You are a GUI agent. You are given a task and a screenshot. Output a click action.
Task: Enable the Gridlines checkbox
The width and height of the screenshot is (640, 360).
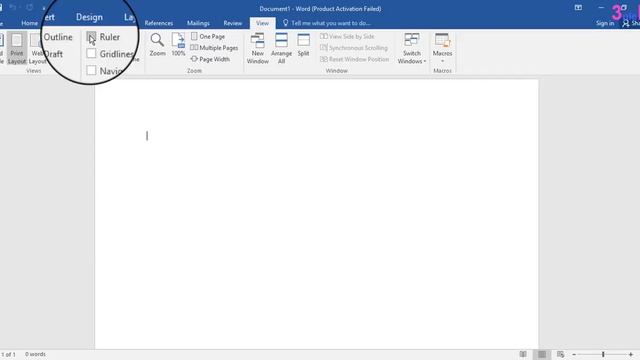click(91, 53)
